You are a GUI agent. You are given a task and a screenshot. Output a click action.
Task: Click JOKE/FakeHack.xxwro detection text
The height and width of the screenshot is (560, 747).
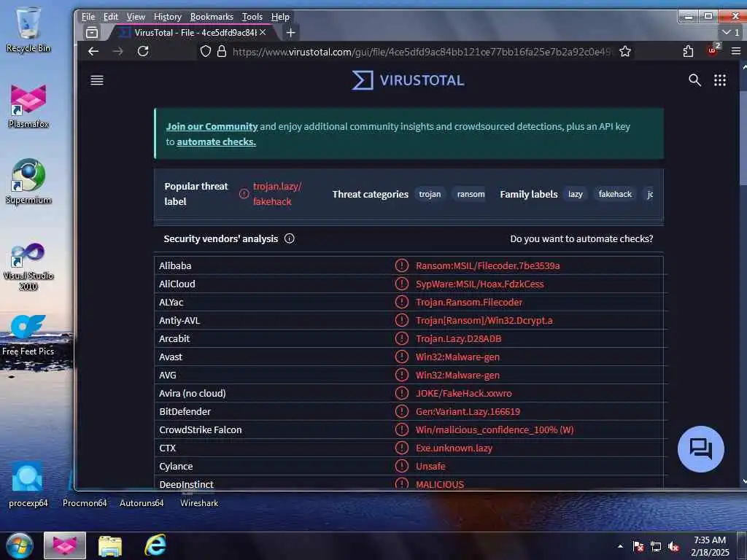click(x=463, y=393)
